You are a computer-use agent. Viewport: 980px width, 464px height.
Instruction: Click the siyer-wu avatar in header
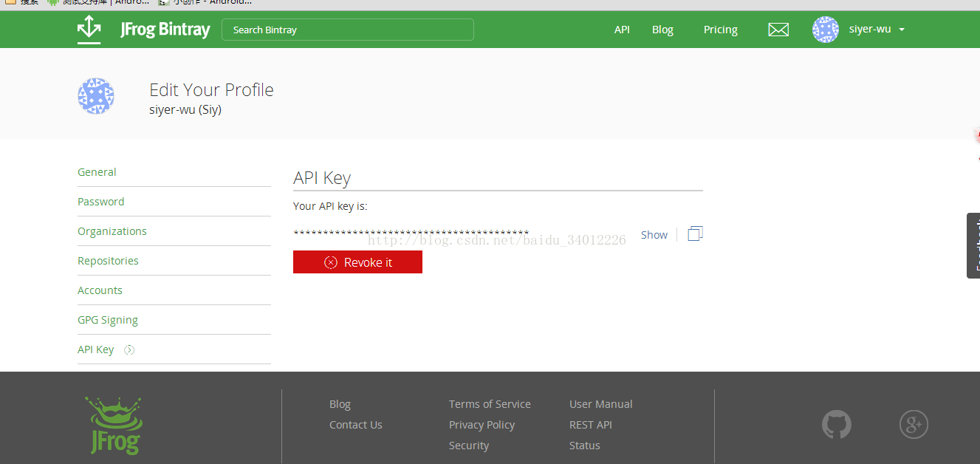[826, 30]
